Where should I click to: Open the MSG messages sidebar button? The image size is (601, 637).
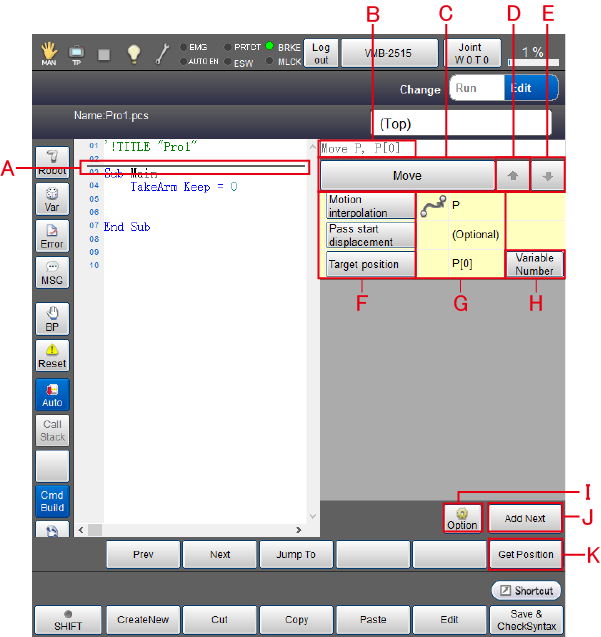coord(52,272)
